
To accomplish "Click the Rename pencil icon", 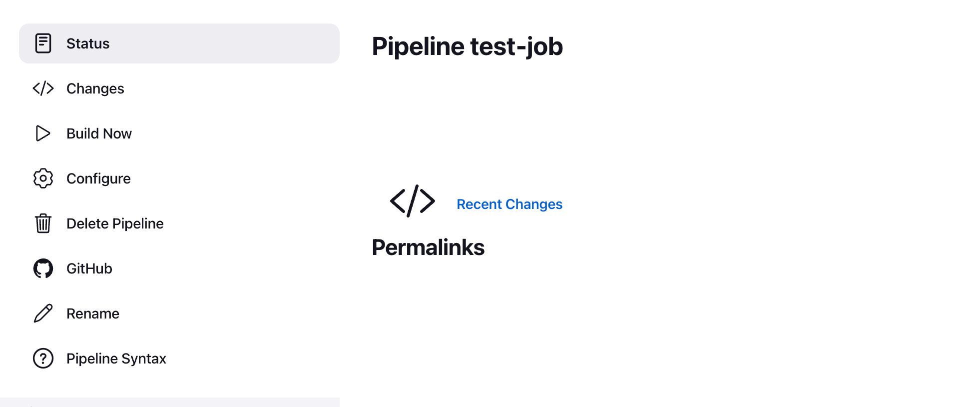I will click(43, 313).
